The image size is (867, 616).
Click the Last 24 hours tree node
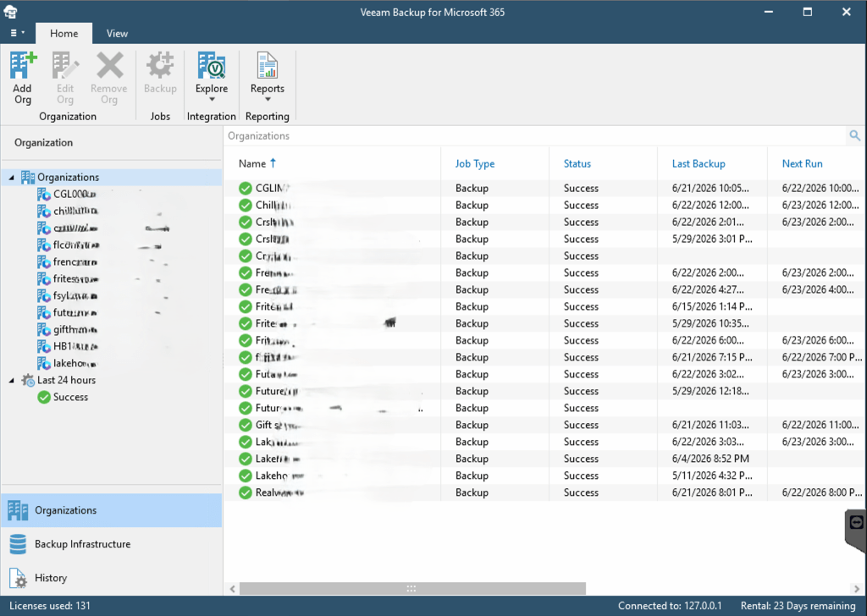[x=59, y=380]
